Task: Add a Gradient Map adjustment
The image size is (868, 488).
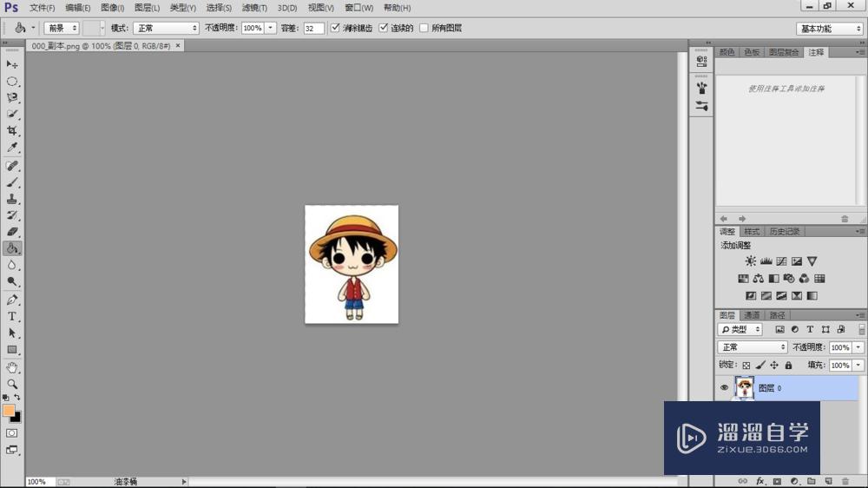Action: (x=812, y=296)
